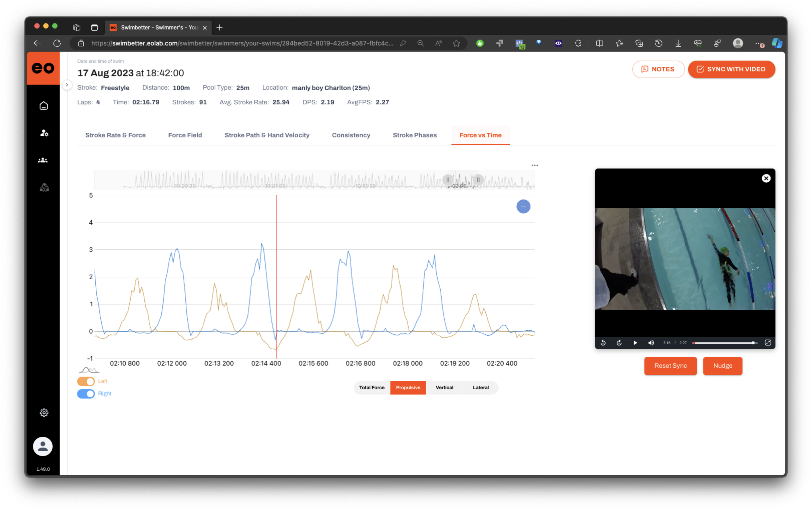812x510 pixels.
Task: Mute the video volume
Action: click(x=651, y=343)
